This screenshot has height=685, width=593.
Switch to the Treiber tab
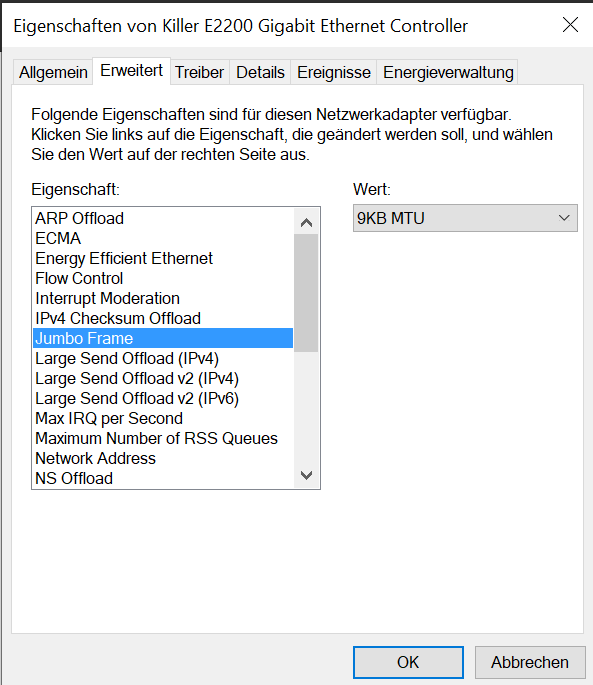[200, 72]
